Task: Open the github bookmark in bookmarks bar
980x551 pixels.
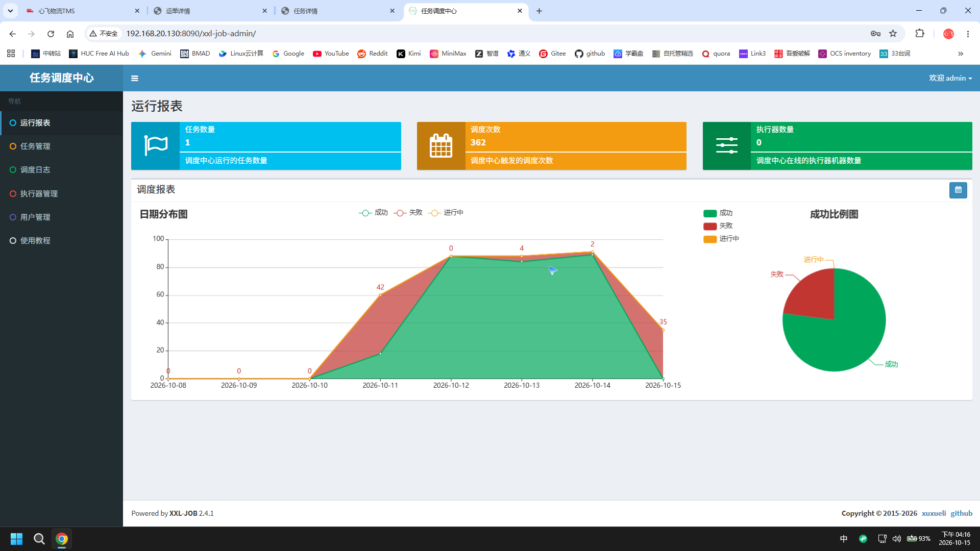Action: click(x=590, y=54)
